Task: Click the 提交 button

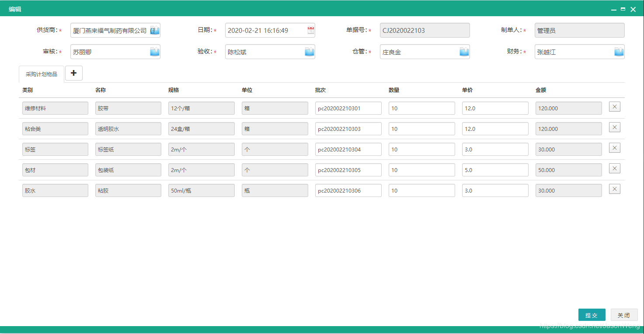Action: (x=592, y=315)
